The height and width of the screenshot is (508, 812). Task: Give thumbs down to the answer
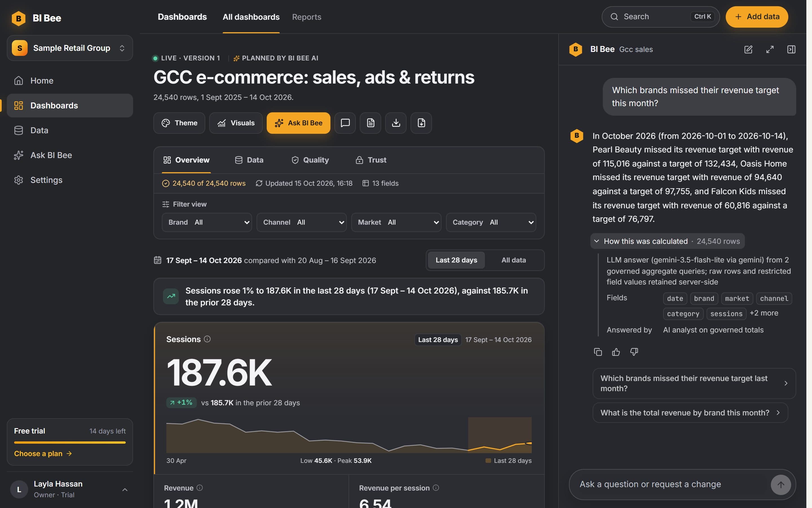tap(634, 352)
